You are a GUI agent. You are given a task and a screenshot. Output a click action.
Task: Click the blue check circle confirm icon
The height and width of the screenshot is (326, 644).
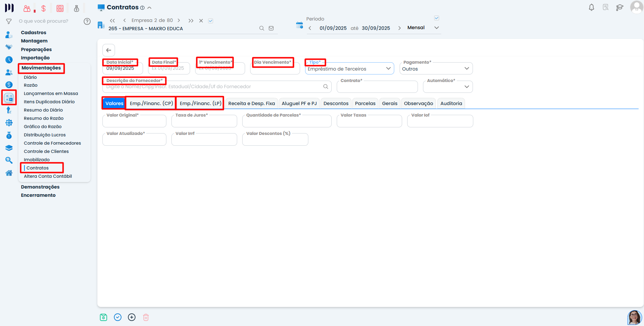point(118,317)
